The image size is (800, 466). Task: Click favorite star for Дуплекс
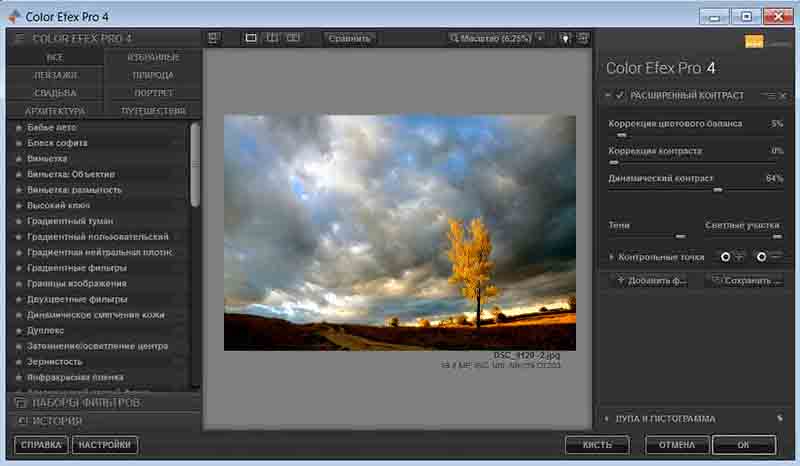click(x=19, y=331)
